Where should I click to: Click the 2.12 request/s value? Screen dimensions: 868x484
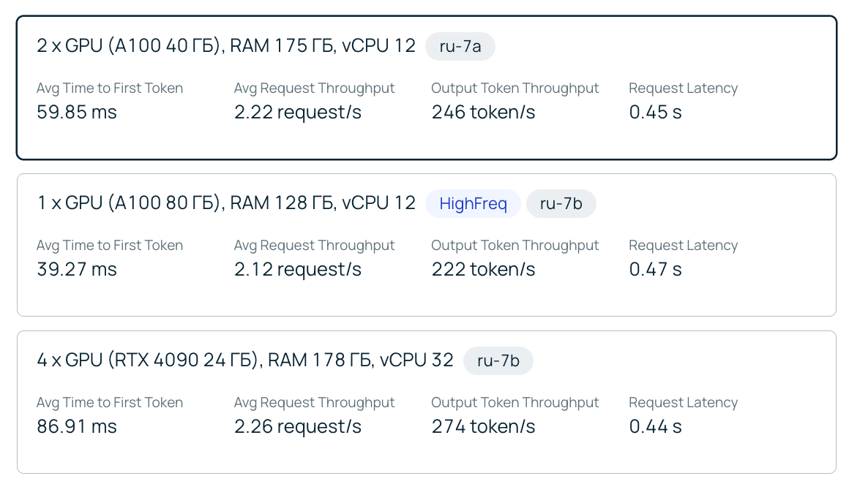(297, 269)
